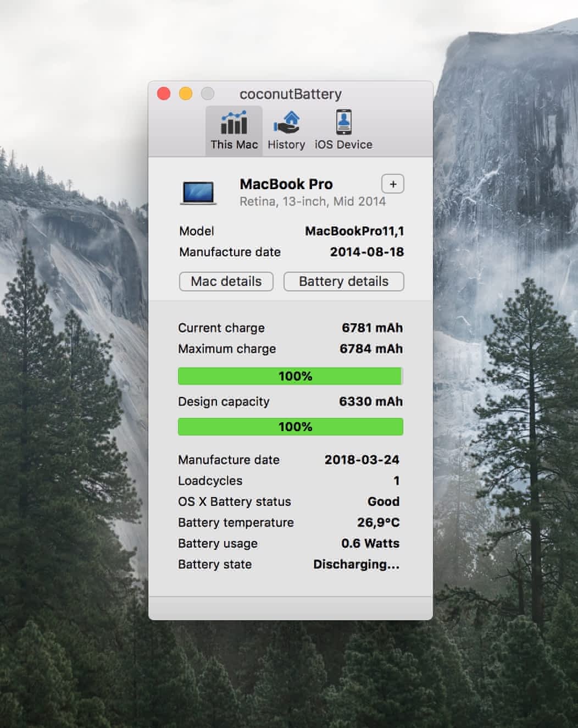This screenshot has width=578, height=728.
Task: Click the design capacity 100% progress bar
Action: 291,427
